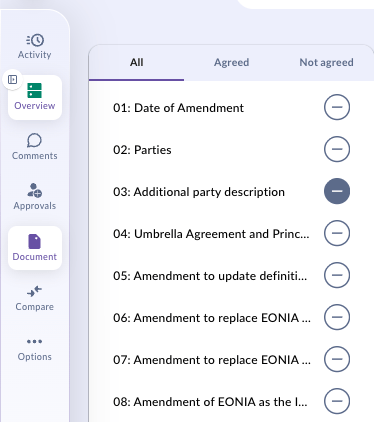The height and width of the screenshot is (422, 374).
Task: Open the Options three-dots icon
Action: tap(34, 341)
